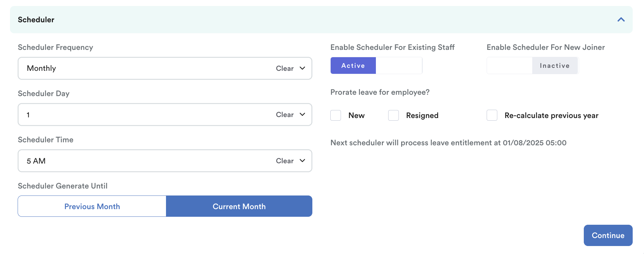644x254 pixels.
Task: Click the Scheduler Time 5 AM field
Action: click(146, 161)
